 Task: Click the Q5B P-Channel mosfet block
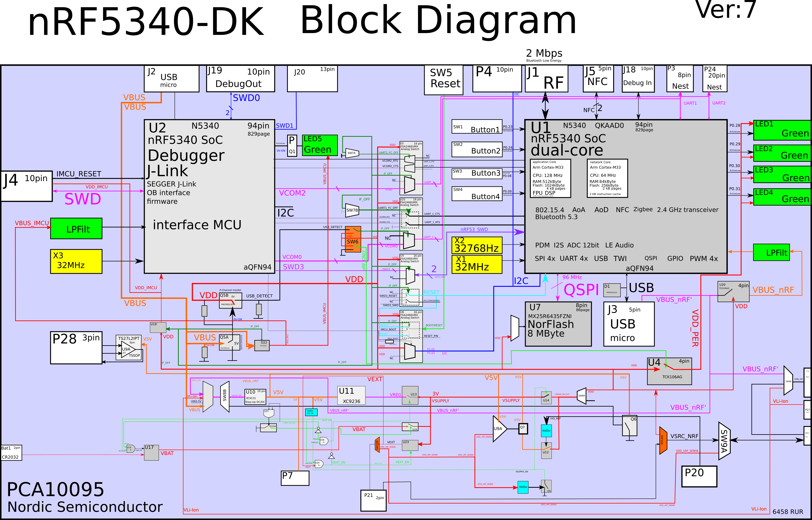pos(230,300)
